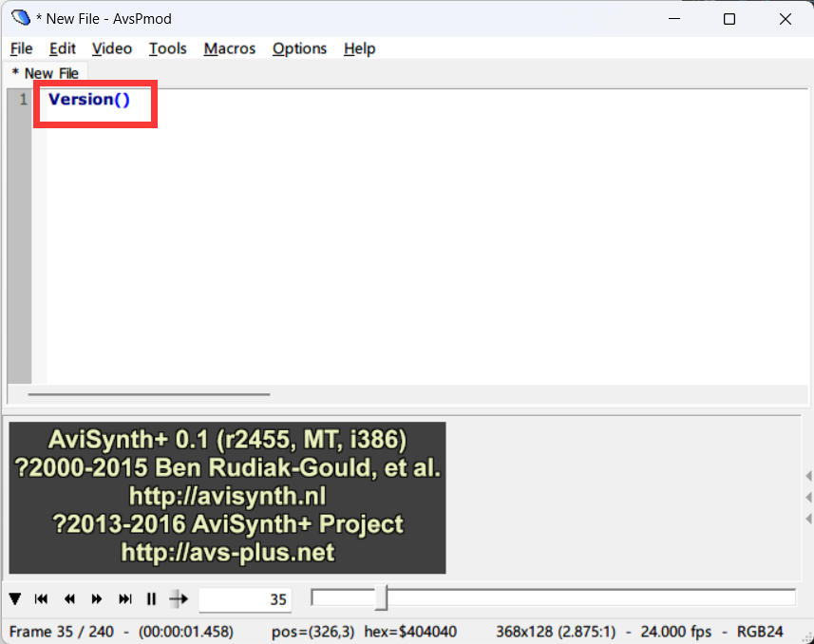Open the Macros menu

(230, 48)
